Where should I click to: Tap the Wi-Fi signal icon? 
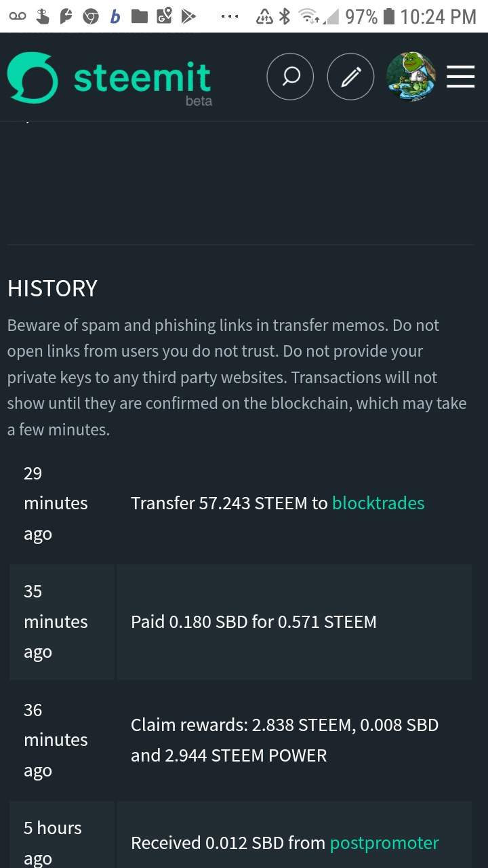tap(310, 16)
